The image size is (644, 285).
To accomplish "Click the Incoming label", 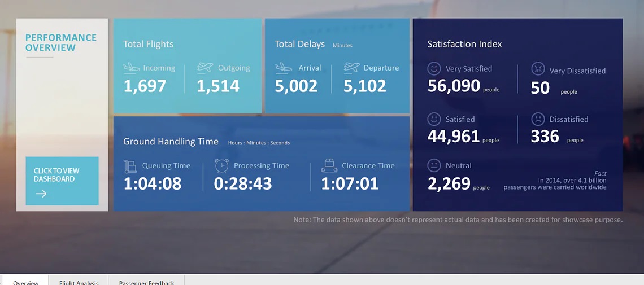I will 159,68.
